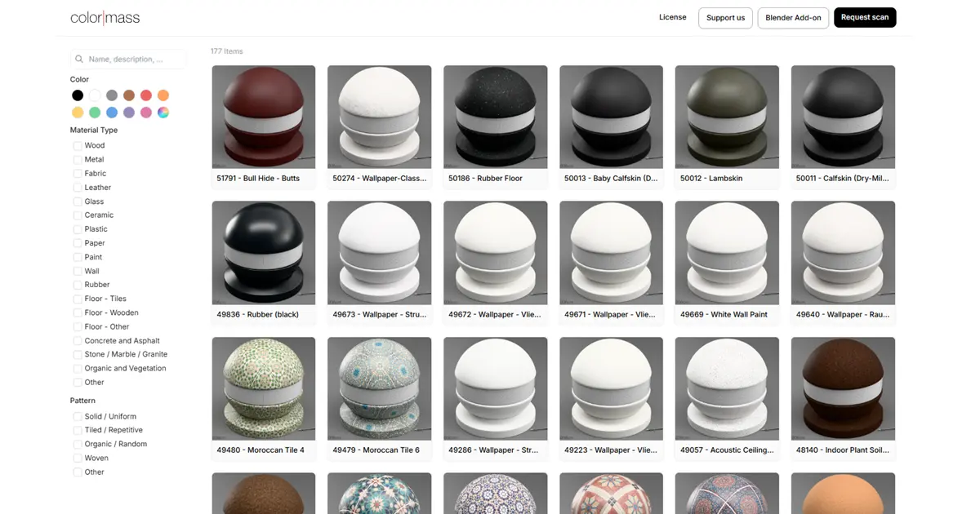Viewport: 980px width, 514px height.
Task: Click the '49640 - Wallpaper - Rau...' label
Action: 843,315
